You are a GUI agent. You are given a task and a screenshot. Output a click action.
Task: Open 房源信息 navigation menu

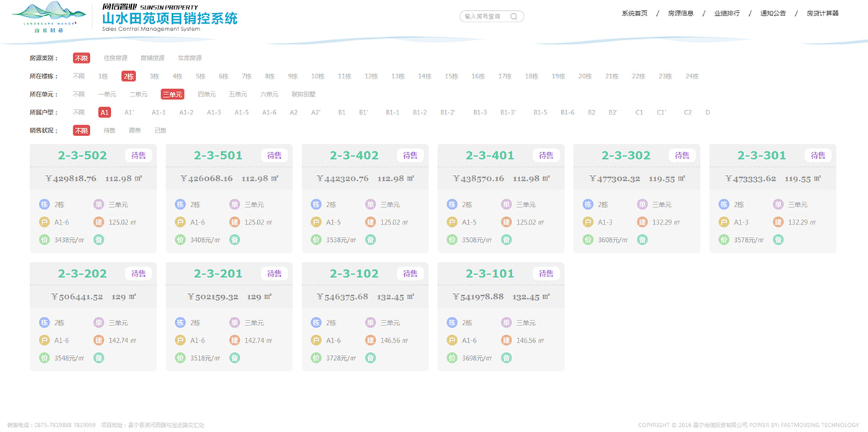[681, 13]
